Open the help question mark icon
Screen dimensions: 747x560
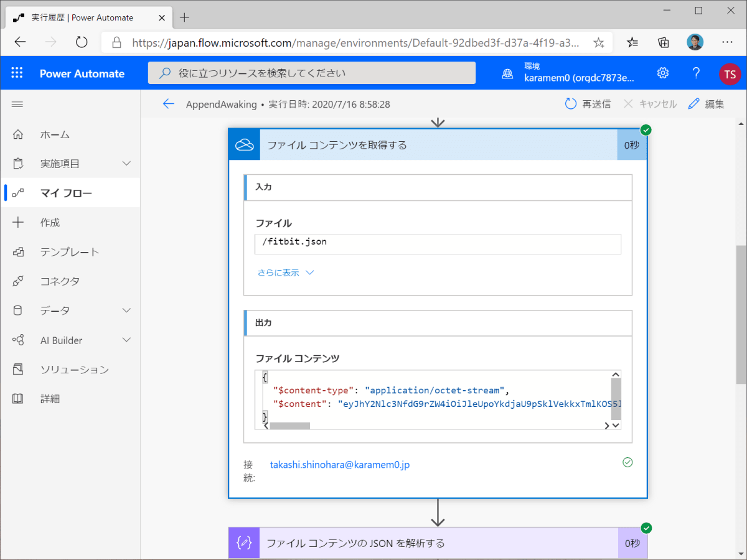(697, 73)
